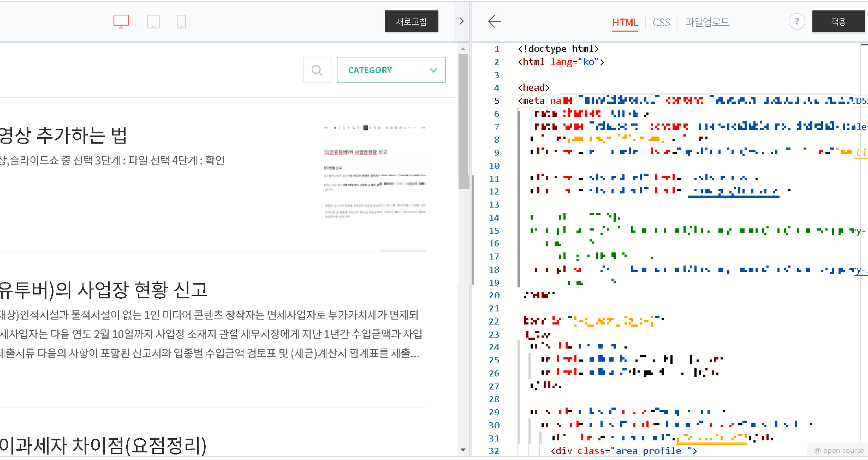Place cursor on the <head> line

pos(533,87)
